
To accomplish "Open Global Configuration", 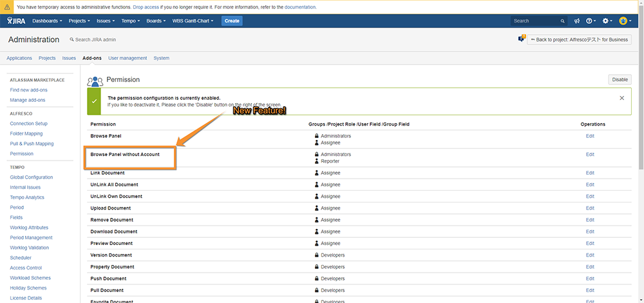I will [x=32, y=177].
